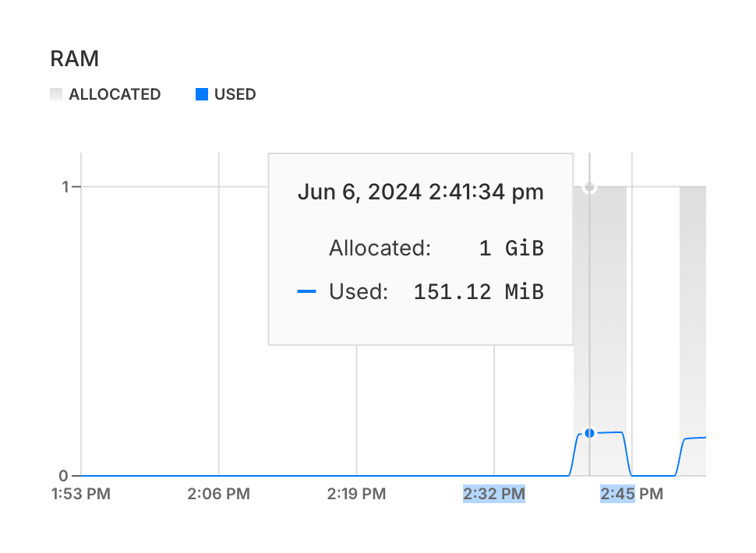Viewport: 756px width, 553px height.
Task: Click the tooltip date Jun 6, 2024
Action: click(x=360, y=192)
